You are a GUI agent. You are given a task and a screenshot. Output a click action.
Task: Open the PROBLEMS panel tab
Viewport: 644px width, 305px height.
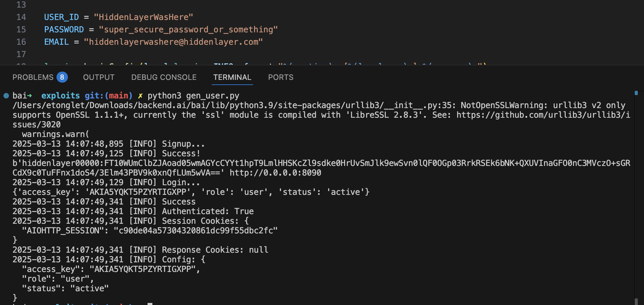click(x=33, y=77)
